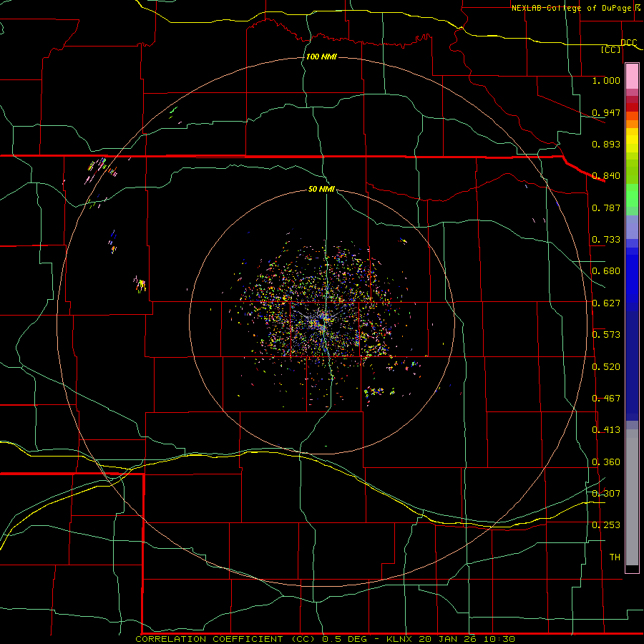The height and width of the screenshot is (644, 644).
Task: Click the 0.413 scale label
Action: (x=606, y=430)
